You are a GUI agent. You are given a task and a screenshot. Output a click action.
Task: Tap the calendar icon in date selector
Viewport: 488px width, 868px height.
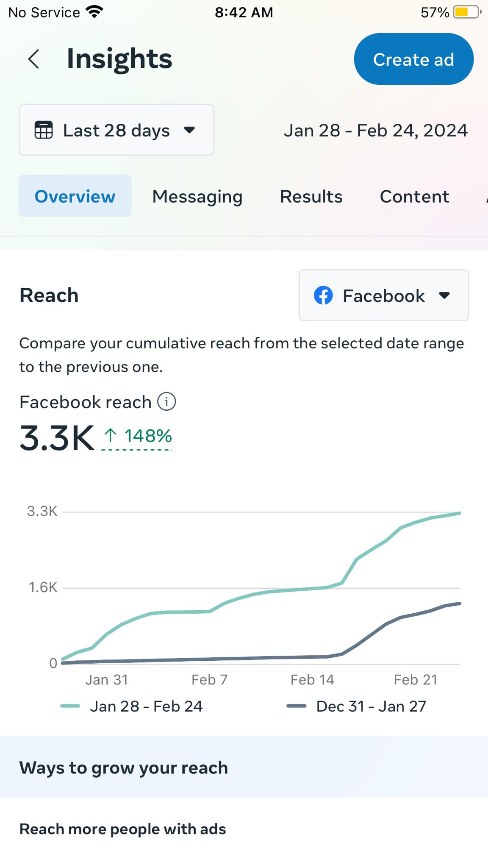tap(44, 130)
